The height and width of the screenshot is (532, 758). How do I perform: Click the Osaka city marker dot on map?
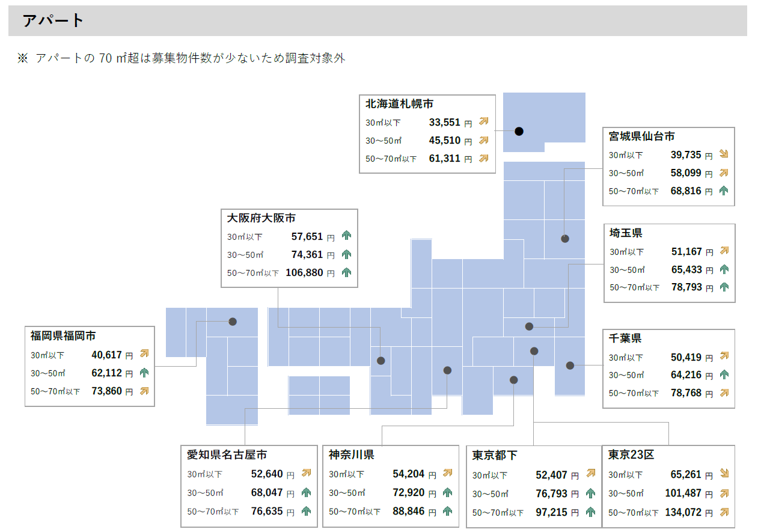click(381, 361)
